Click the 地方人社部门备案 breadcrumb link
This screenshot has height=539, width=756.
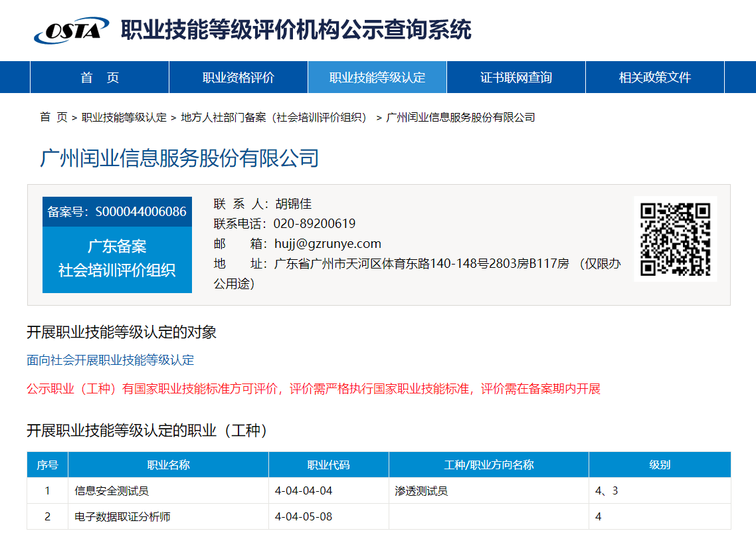275,117
